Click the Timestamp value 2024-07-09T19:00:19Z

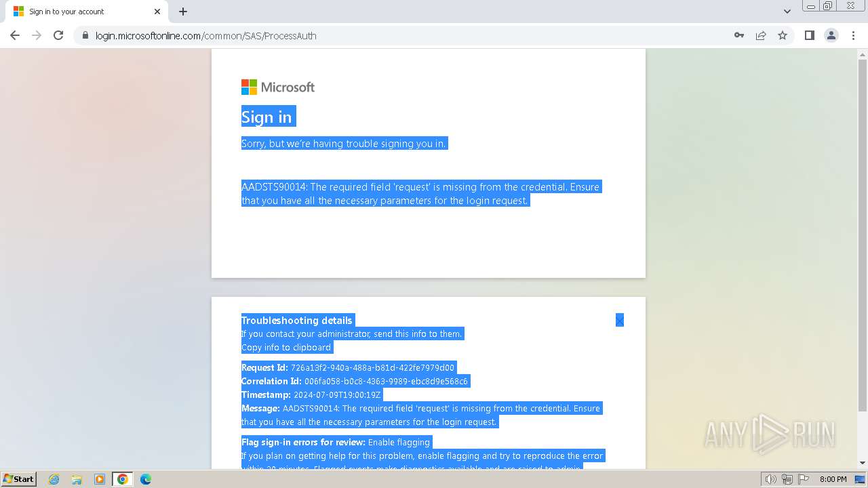coord(337,394)
